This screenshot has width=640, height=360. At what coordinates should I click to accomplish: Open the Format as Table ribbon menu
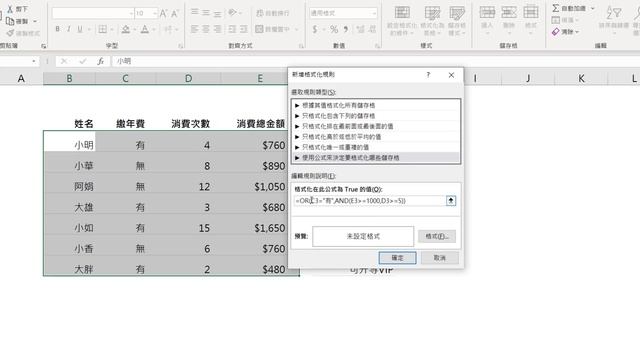coord(432,20)
